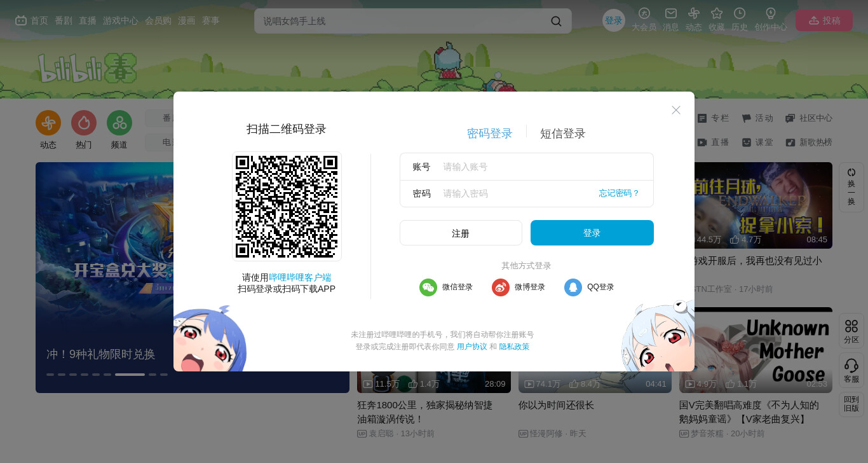Viewport: 868px width, 463px height.
Task: Open 赛事 in top navigation
Action: coord(211,20)
